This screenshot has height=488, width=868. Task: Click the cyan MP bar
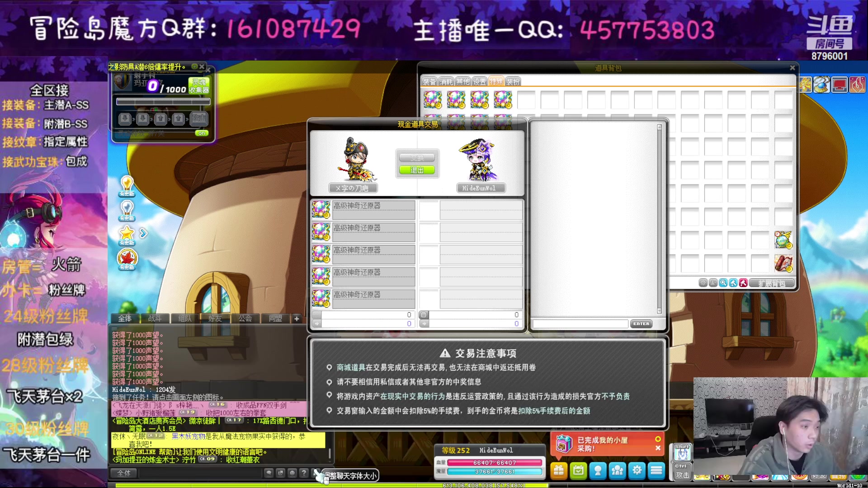tap(495, 471)
